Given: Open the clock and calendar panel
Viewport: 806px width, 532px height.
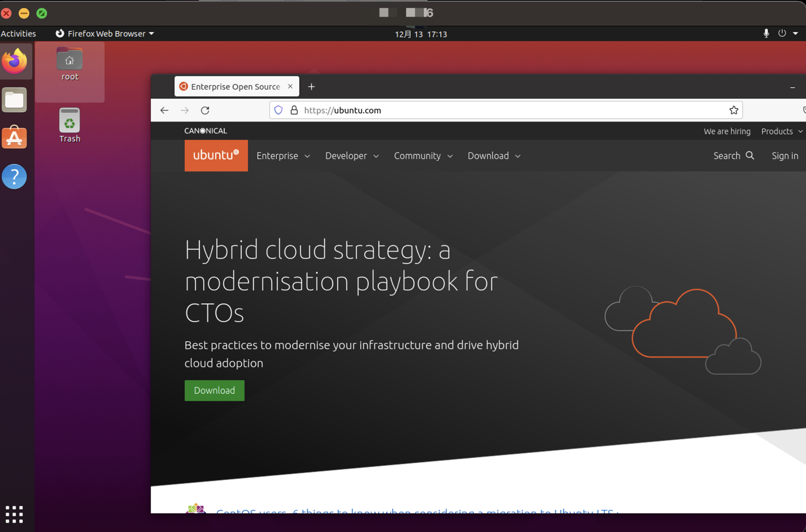Looking at the screenshot, I should pyautogui.click(x=421, y=34).
